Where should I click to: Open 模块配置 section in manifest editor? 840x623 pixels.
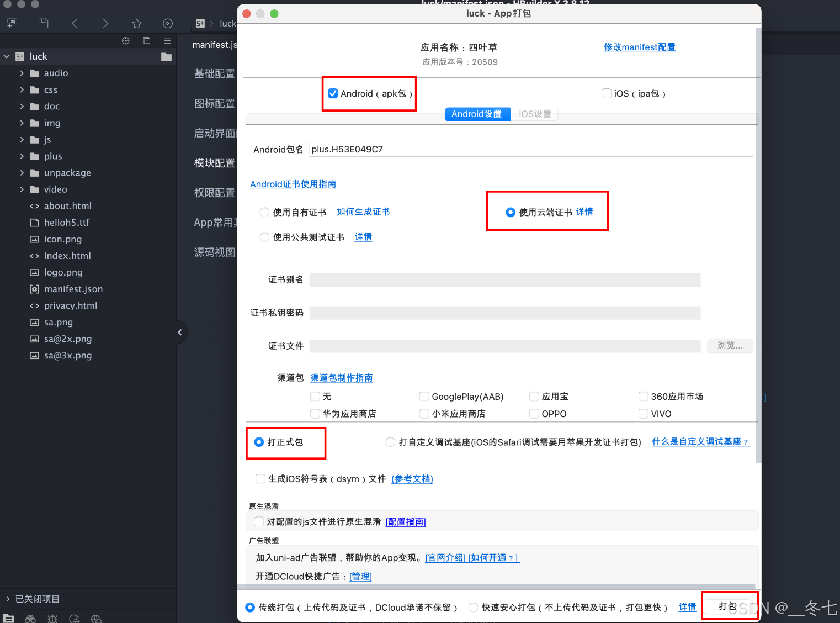point(215,163)
